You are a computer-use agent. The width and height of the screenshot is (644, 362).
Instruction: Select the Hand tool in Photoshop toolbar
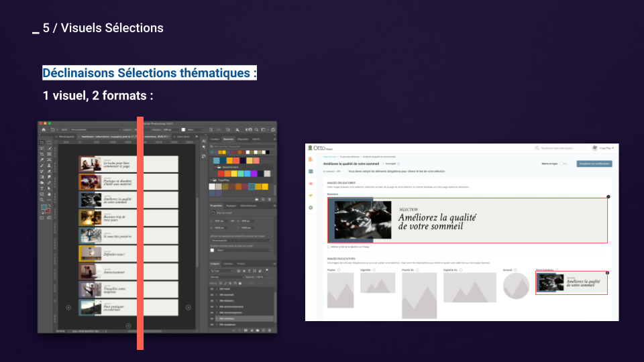pos(49,194)
